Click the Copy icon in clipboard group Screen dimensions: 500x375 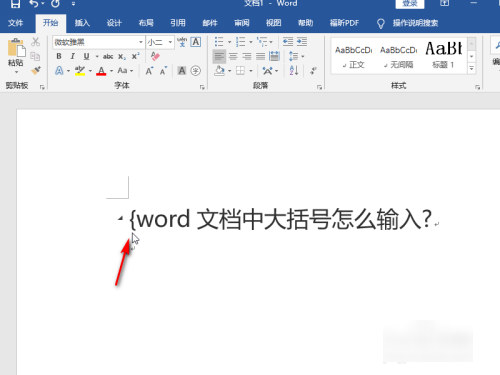point(35,56)
